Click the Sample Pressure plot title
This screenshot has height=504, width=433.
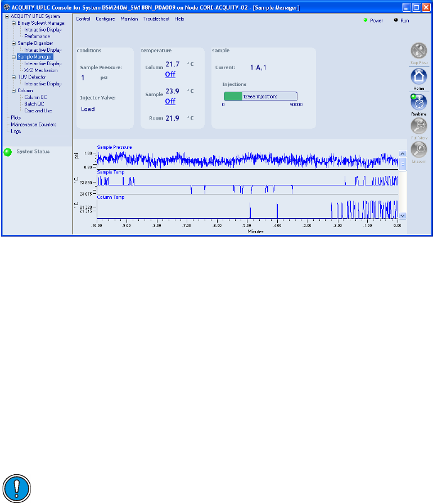point(115,147)
